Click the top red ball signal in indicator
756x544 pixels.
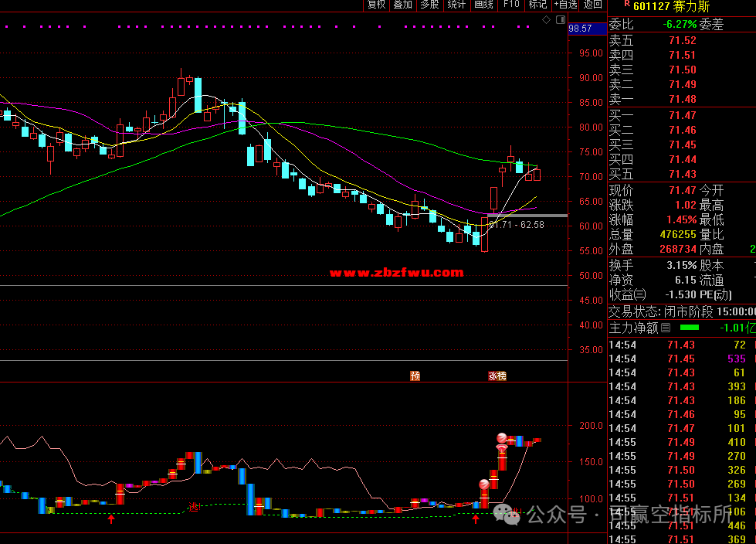point(501,438)
